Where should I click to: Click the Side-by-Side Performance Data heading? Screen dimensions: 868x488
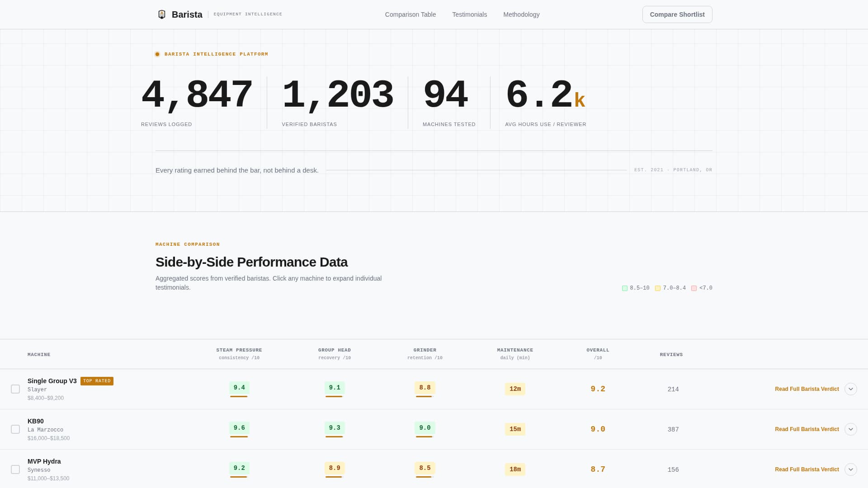tap(251, 262)
